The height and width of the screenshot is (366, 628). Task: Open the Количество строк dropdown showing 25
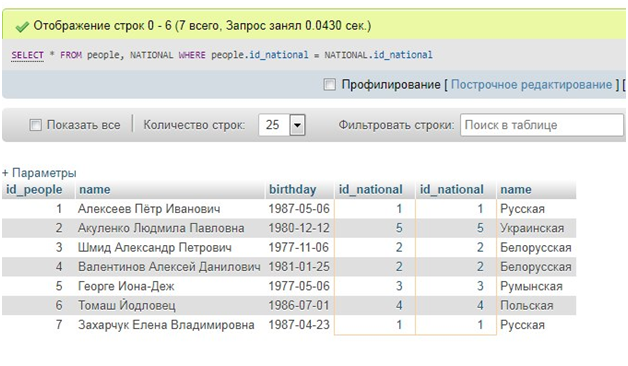point(282,125)
